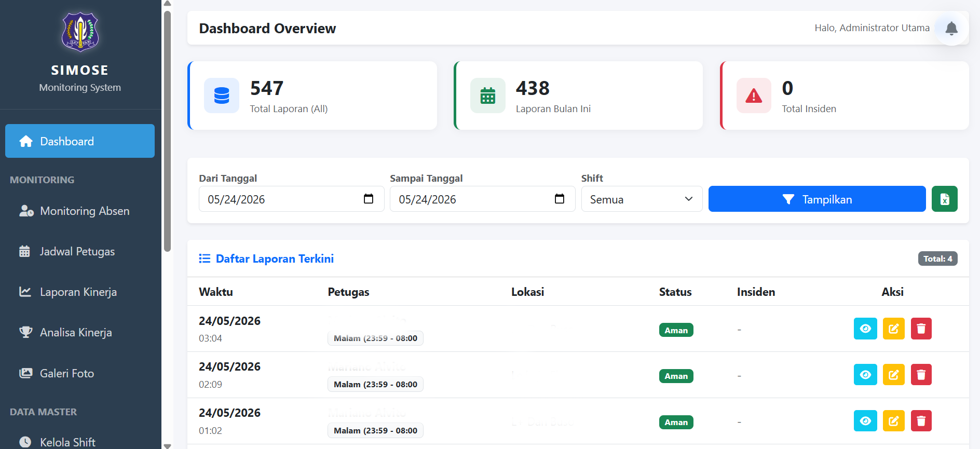Viewport: 980px width, 449px height.
Task: Delete the 01:02 report
Action: point(921,421)
